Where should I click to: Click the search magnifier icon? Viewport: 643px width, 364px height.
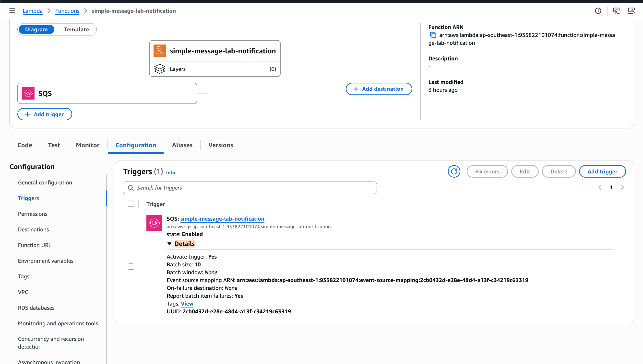click(131, 188)
